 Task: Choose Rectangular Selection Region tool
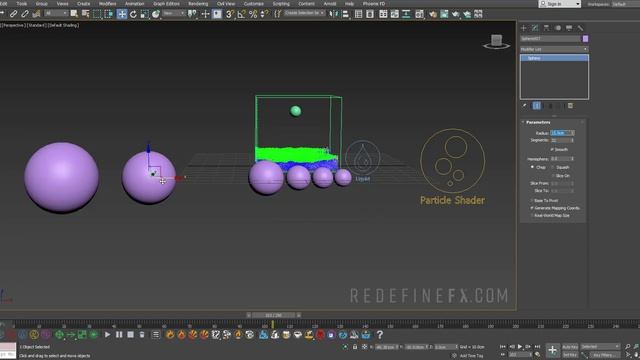click(97, 14)
